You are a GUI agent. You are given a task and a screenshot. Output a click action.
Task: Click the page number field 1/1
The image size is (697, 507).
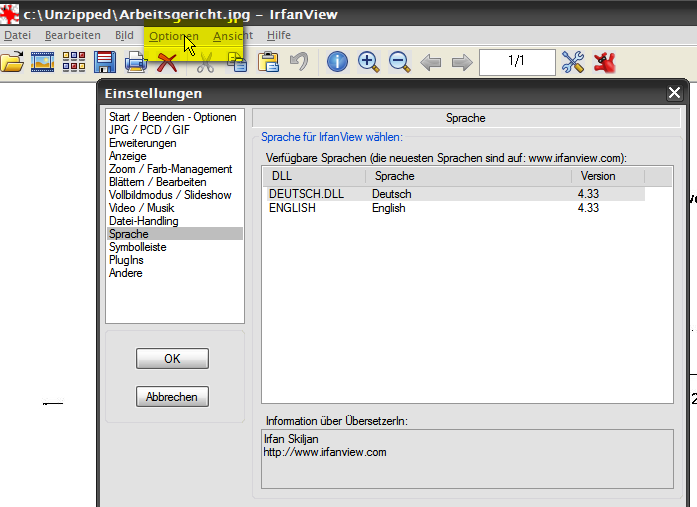[x=516, y=62]
